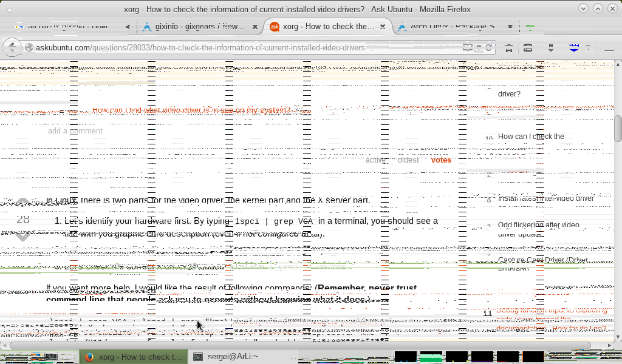622x364 pixels.
Task: Click the terminal icon in the taskbar
Action: (197, 357)
